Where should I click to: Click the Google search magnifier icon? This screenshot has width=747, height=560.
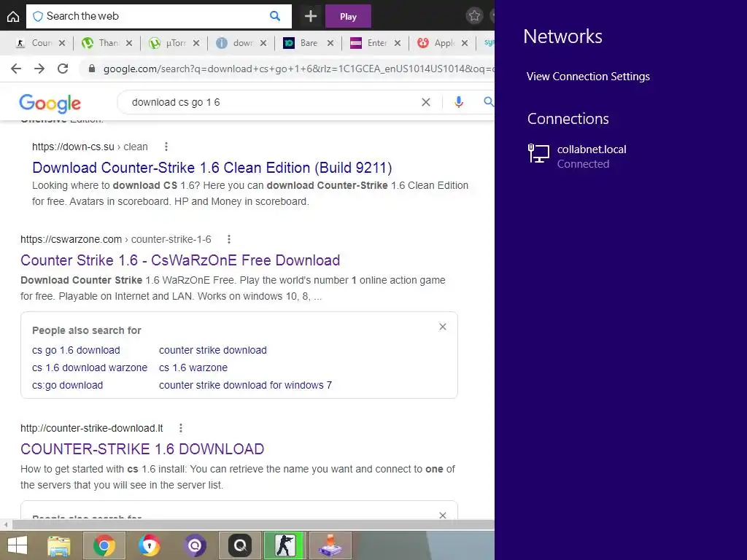coord(488,101)
